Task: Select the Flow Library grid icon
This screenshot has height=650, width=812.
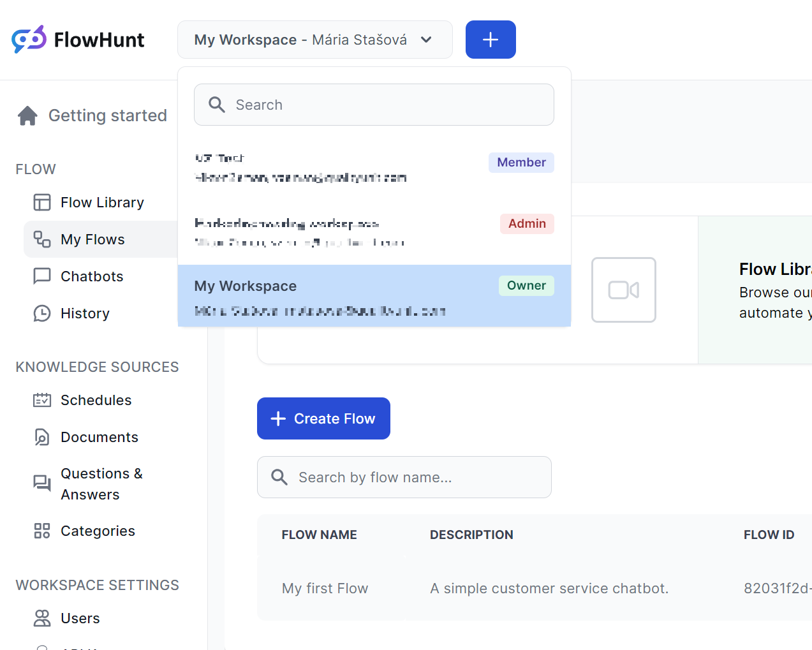Action: (42, 202)
